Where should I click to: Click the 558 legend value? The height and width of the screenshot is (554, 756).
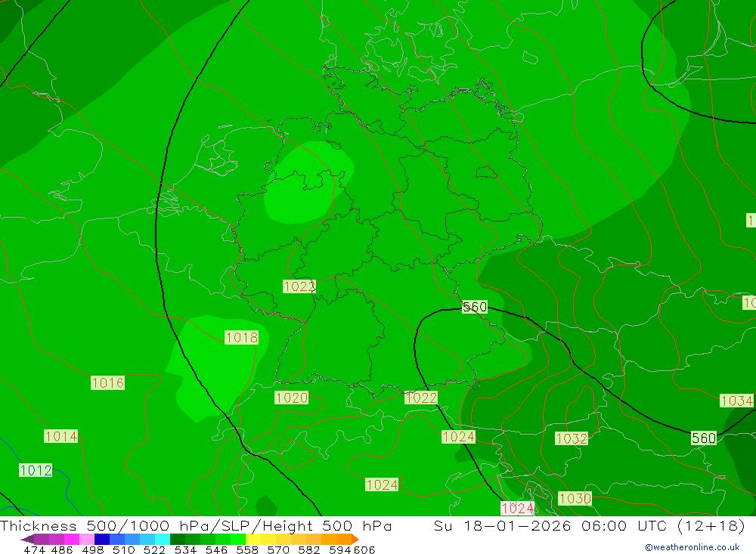tap(247, 549)
